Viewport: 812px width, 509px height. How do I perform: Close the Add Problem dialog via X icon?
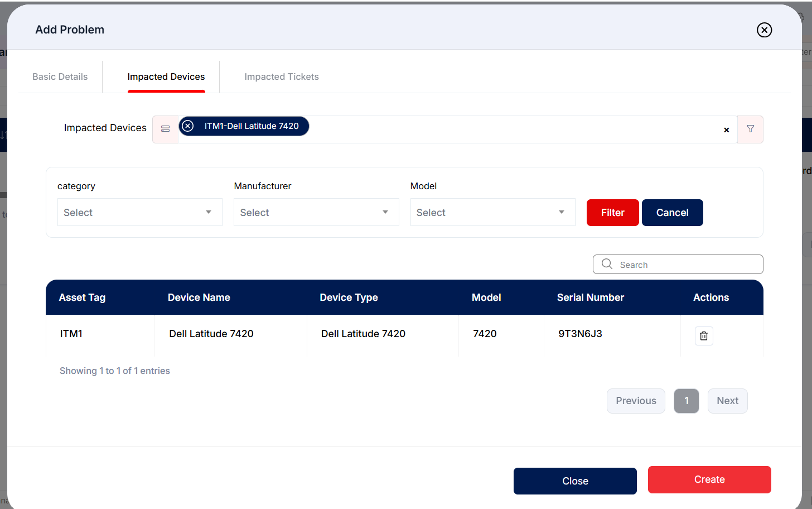point(764,30)
